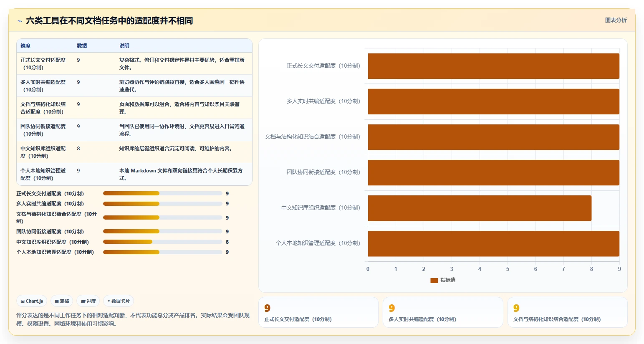Click the 中文知识库组织适配度 chart bar

pyautogui.click(x=480, y=208)
